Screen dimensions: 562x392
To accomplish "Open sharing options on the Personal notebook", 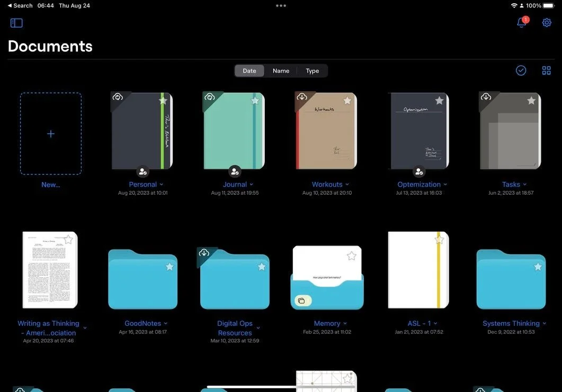I will coord(142,171).
